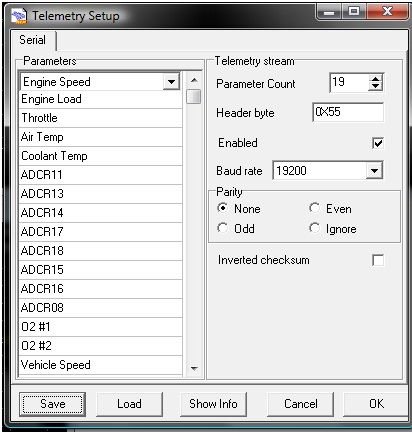The height and width of the screenshot is (434, 412).
Task: Choose Ignore parity radio button
Action: (x=314, y=228)
